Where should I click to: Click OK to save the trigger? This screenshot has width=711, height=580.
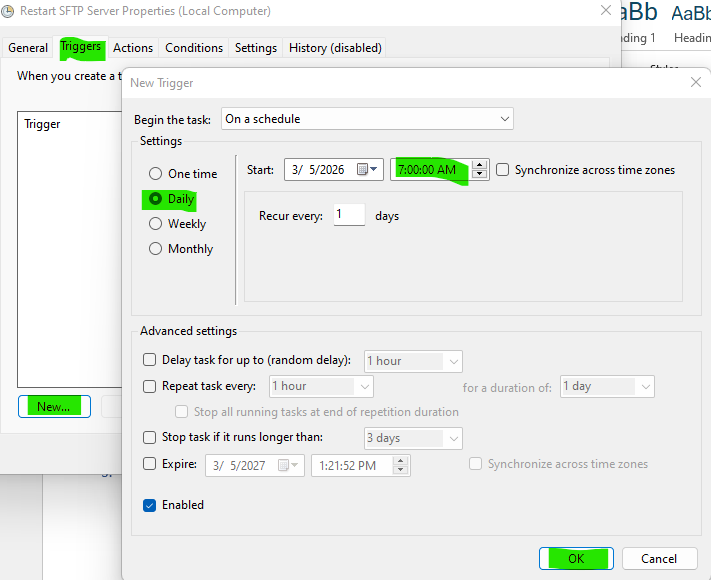576,559
